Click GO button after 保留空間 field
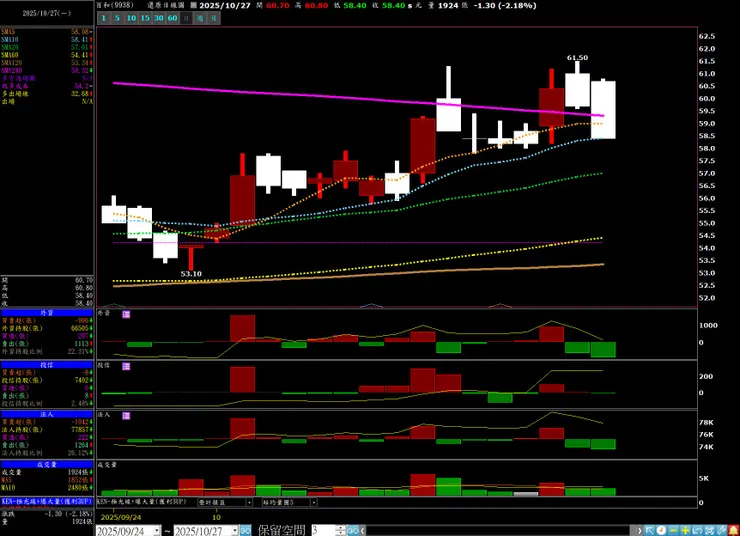Screen dimensions: 740x536 tap(353, 531)
